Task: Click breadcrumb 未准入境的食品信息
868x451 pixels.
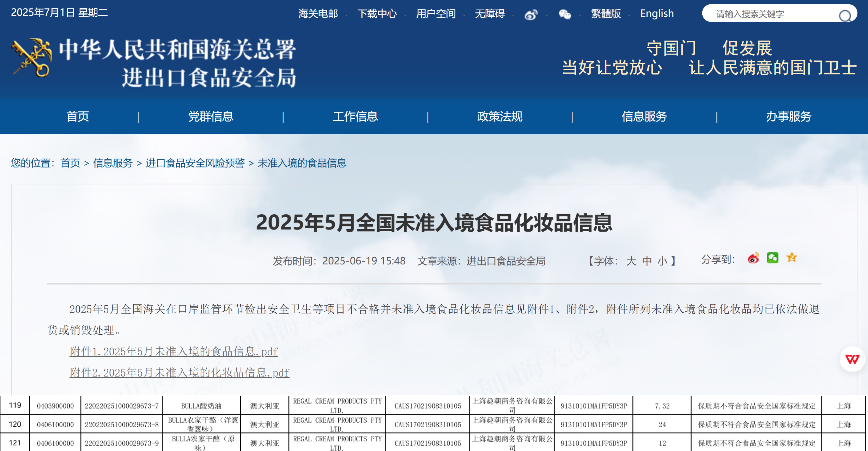Action: (x=302, y=163)
